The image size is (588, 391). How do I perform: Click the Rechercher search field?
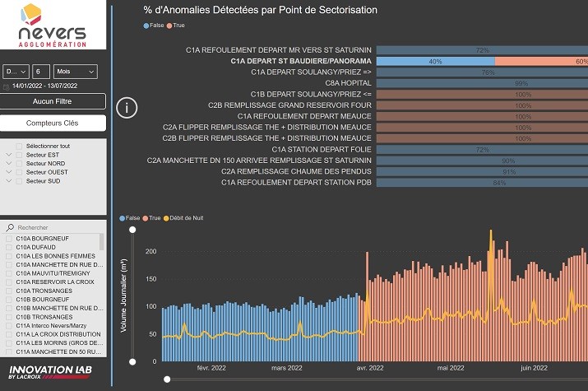pyautogui.click(x=56, y=227)
